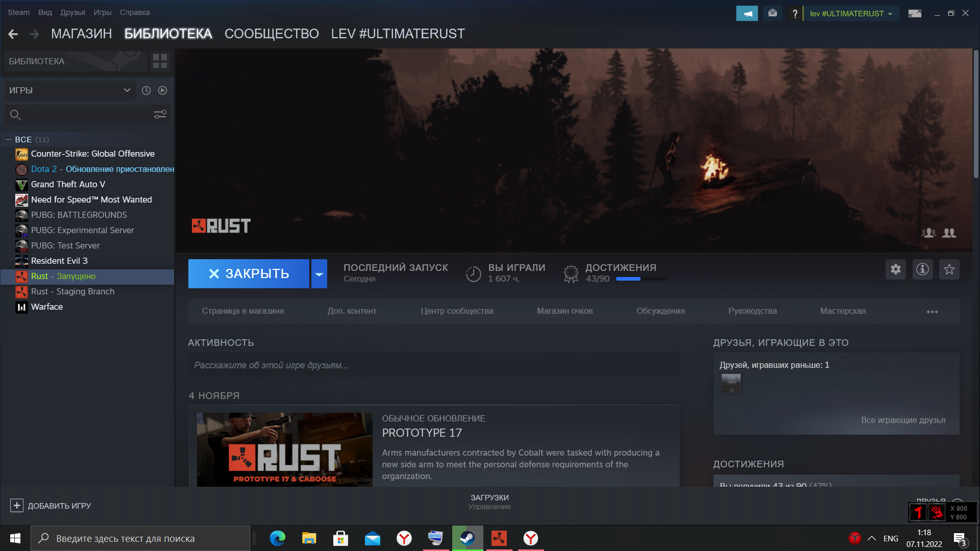The height and width of the screenshot is (551, 980).
Task: Go back with the left arrow
Action: click(13, 34)
